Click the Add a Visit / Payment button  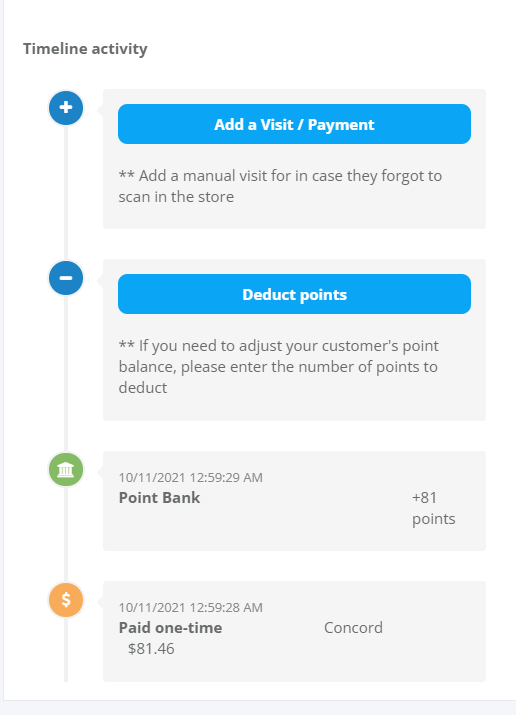[294, 124]
